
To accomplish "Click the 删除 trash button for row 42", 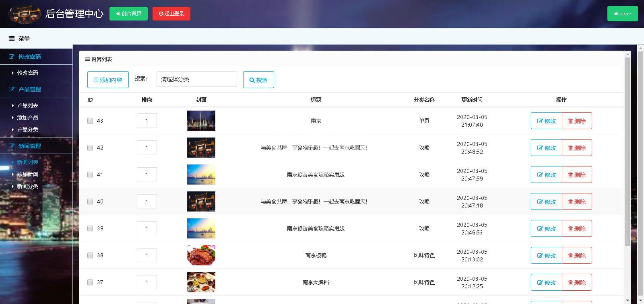I will 577,148.
